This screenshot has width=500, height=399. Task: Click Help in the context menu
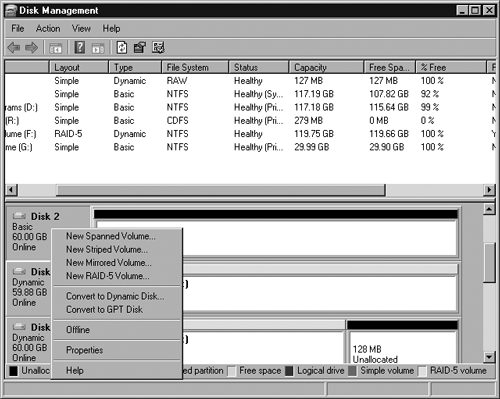(117, 371)
